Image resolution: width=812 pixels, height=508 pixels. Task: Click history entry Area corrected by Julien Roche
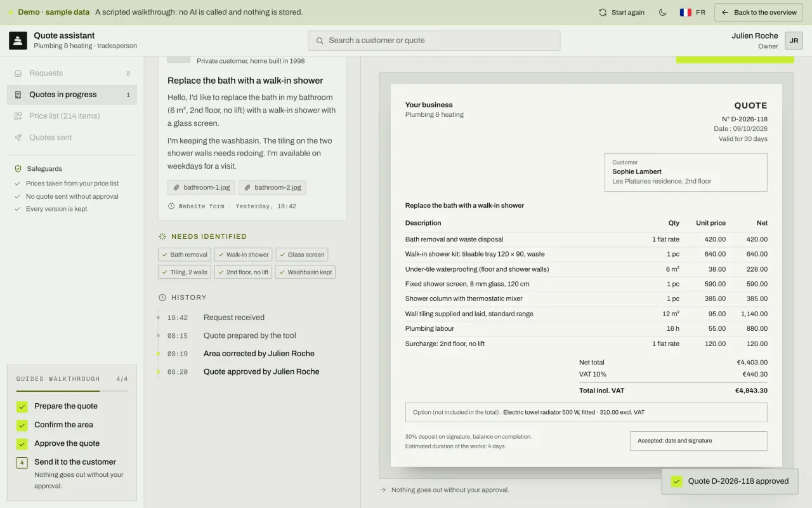[x=259, y=354]
